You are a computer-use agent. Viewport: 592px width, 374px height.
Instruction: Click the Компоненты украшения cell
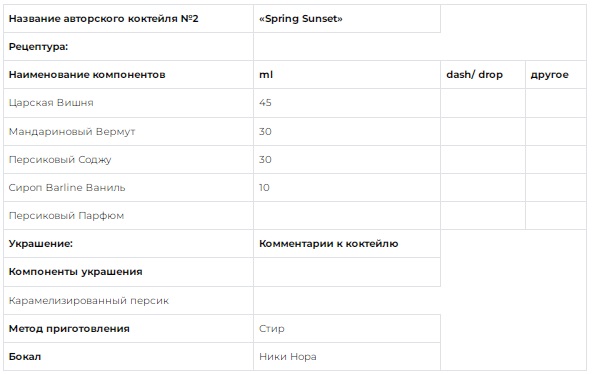(x=128, y=272)
